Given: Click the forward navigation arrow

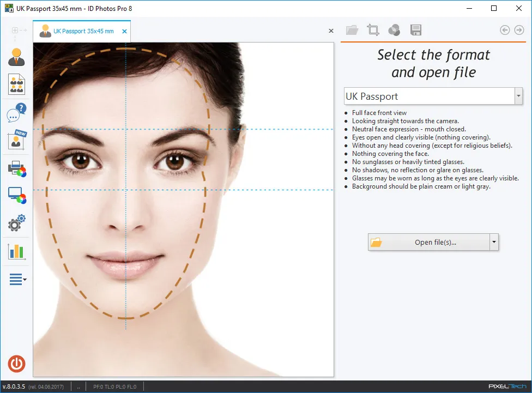Looking at the screenshot, I should (x=518, y=30).
